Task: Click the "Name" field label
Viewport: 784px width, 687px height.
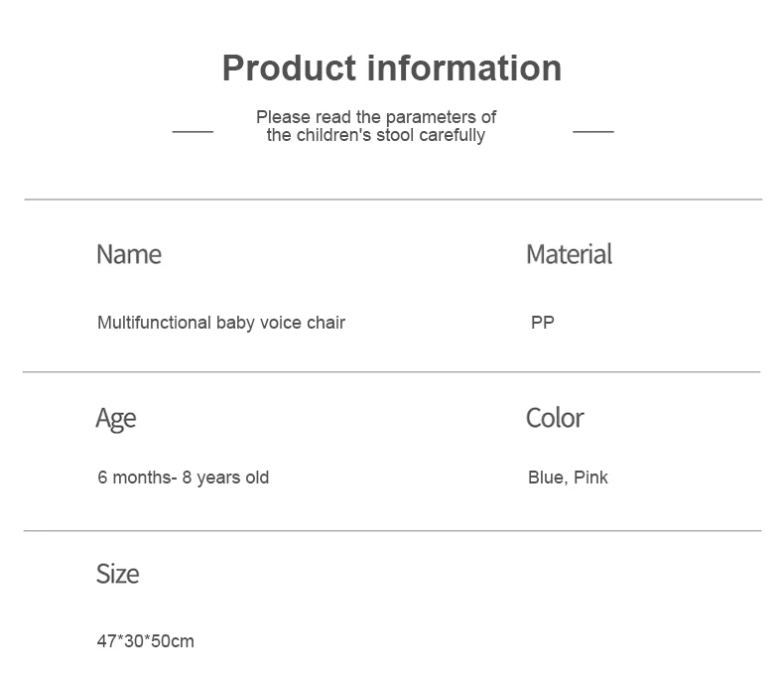Action: [x=128, y=254]
